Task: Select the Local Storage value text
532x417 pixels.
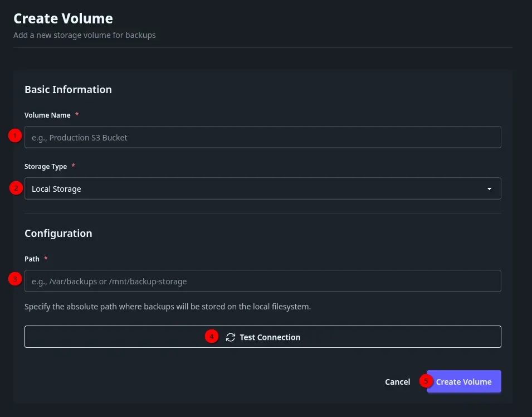Action: coord(56,189)
